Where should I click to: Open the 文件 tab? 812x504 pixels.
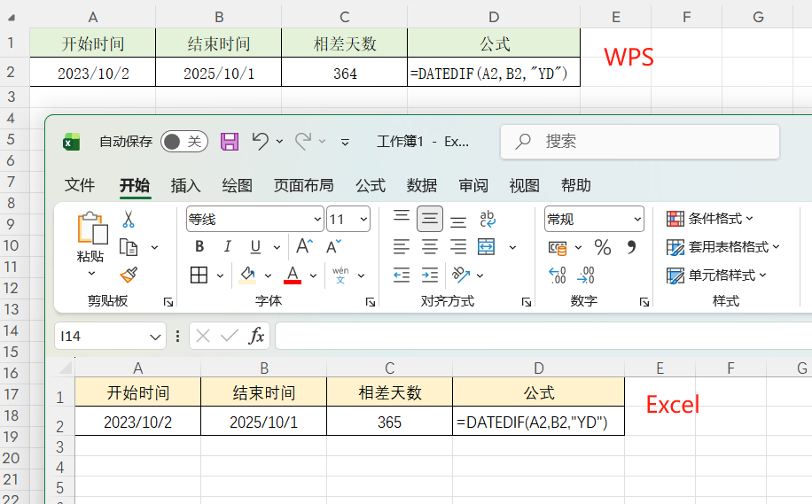pos(80,185)
